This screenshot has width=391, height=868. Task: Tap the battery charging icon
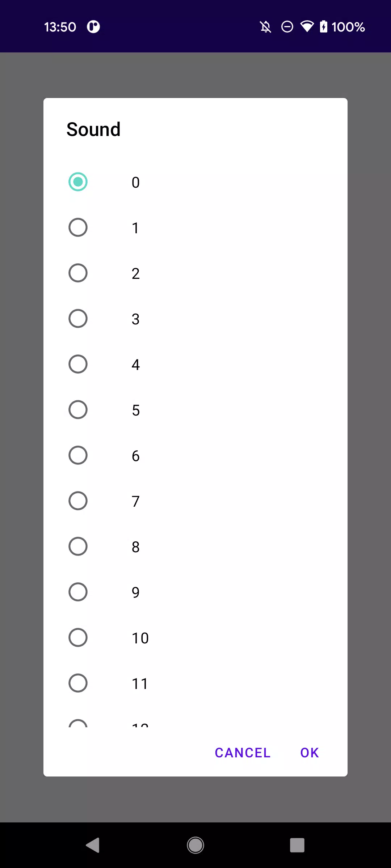click(323, 27)
